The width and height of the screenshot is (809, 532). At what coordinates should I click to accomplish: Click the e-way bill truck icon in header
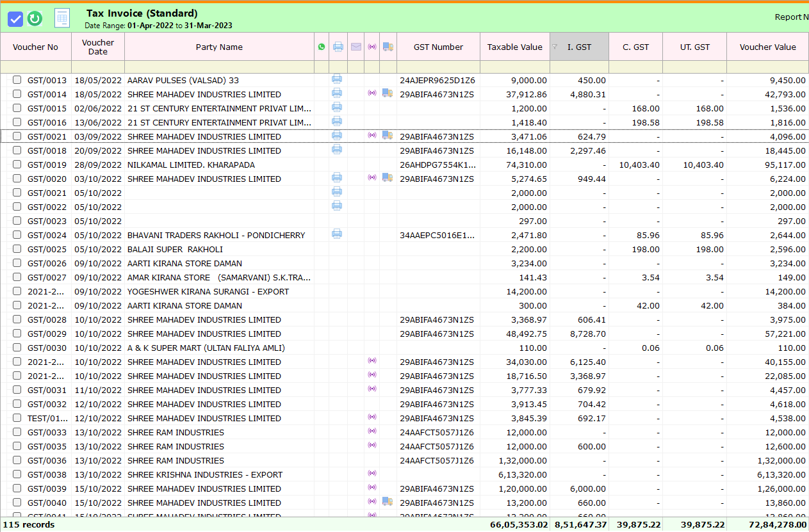388,47
